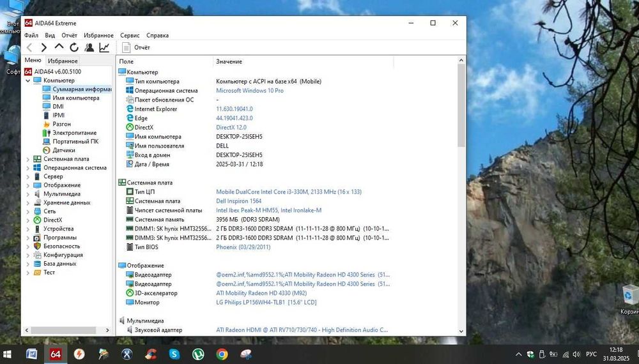Click the vertical scrollbar down arrow

click(461, 331)
